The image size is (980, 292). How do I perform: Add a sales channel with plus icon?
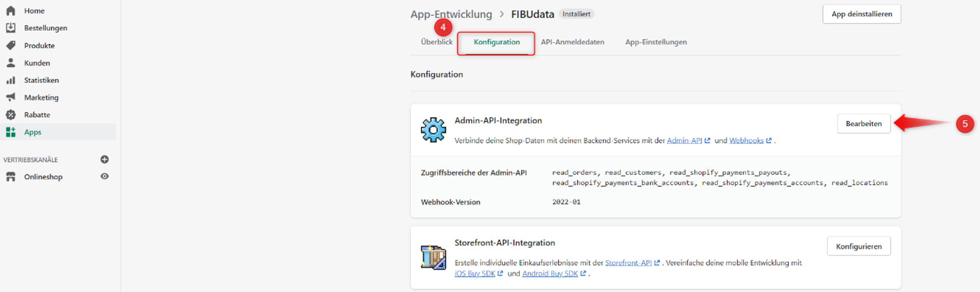(x=105, y=160)
